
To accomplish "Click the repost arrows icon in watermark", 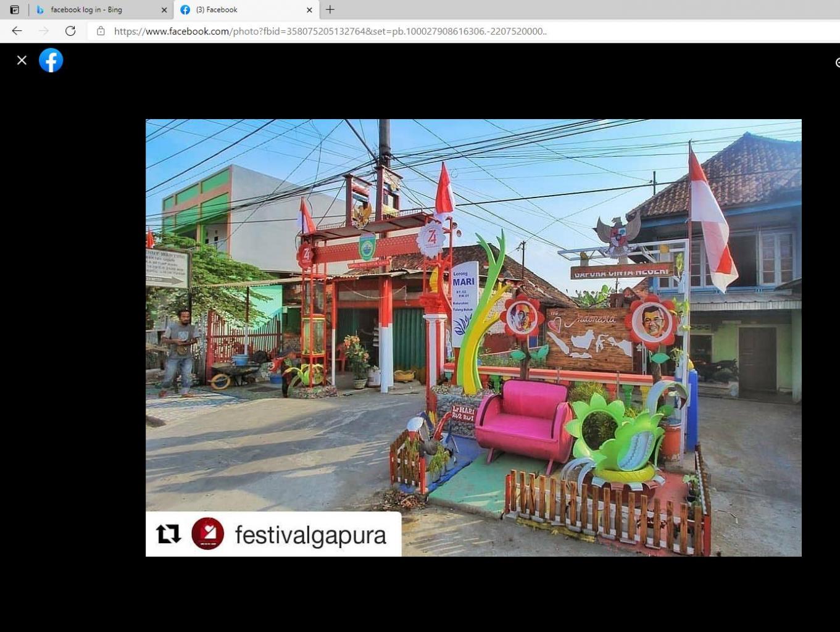I will coord(168,534).
